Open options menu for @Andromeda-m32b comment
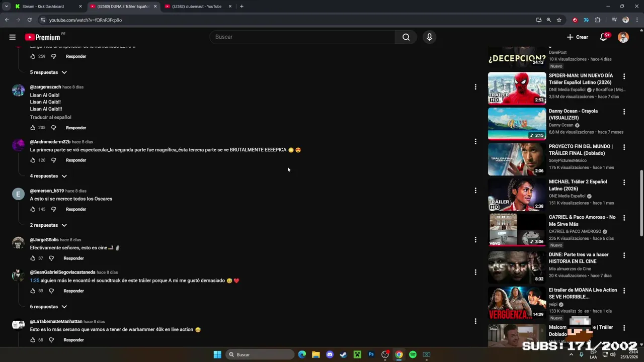Screen dimensions: 644x362 [475, 142]
